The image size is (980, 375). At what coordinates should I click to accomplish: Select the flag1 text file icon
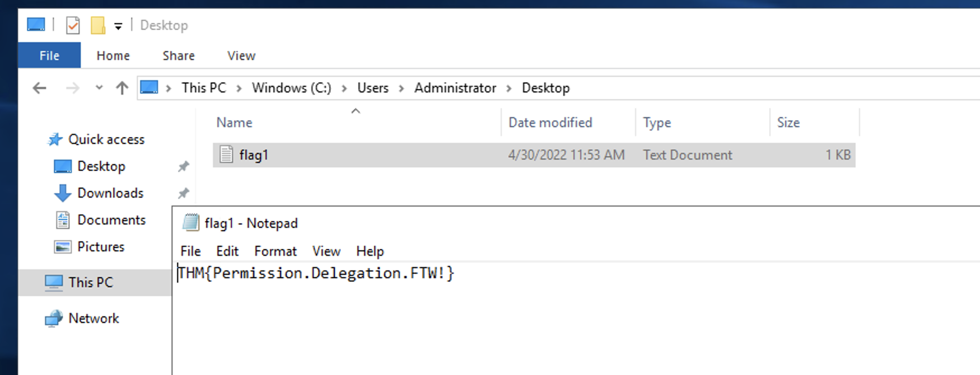pyautogui.click(x=226, y=154)
